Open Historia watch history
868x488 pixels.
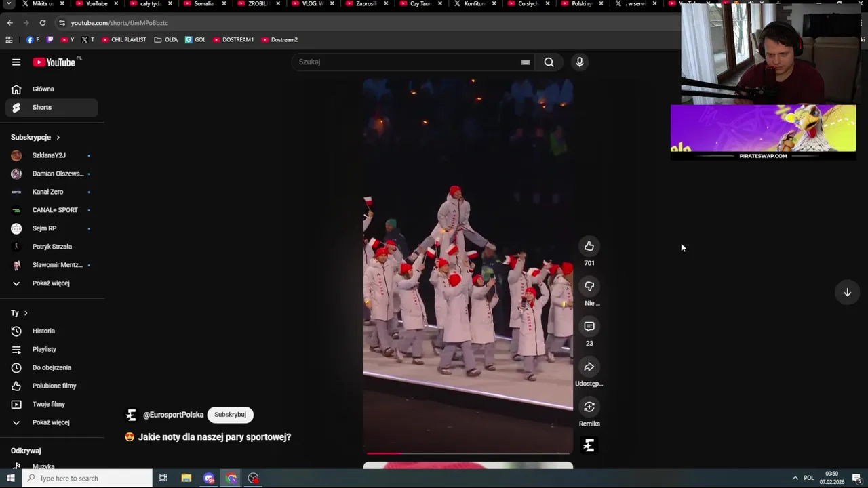coord(52,331)
